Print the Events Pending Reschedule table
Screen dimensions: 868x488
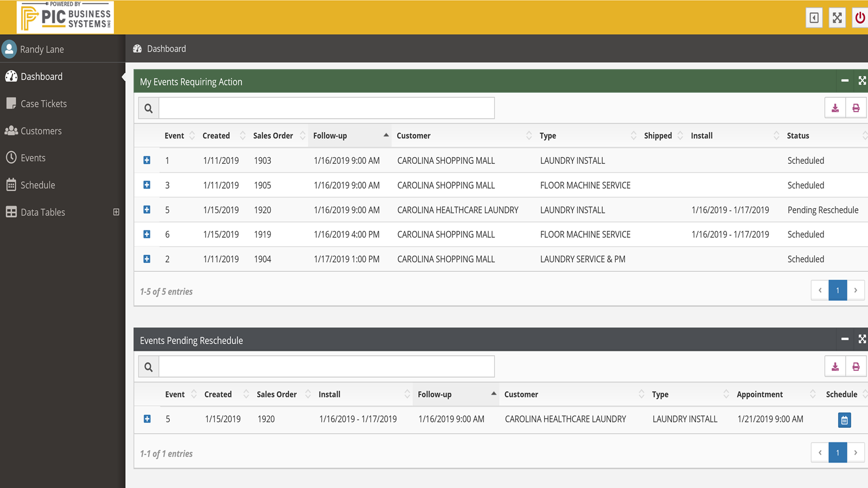pyautogui.click(x=856, y=367)
